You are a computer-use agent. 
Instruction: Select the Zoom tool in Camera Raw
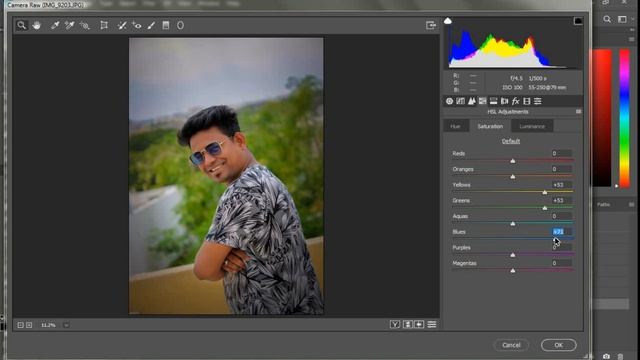coord(22,25)
